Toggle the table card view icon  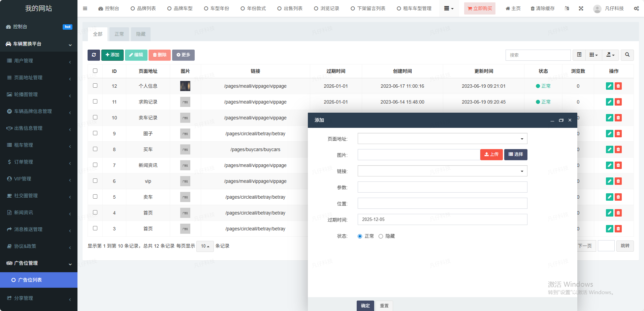point(579,55)
